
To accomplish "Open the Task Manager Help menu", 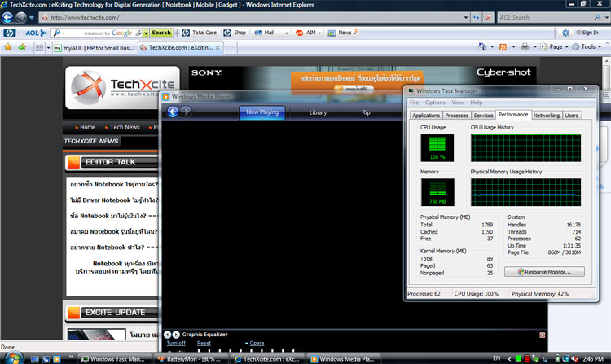I will pyautogui.click(x=477, y=103).
